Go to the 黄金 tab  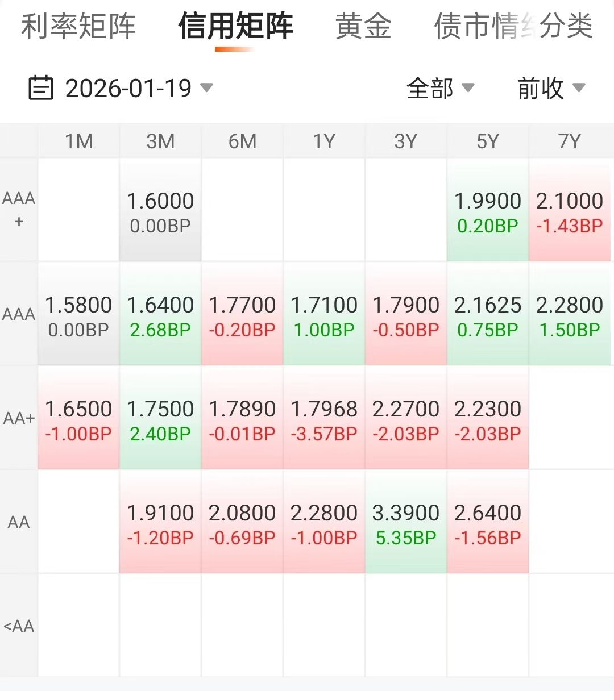click(363, 26)
